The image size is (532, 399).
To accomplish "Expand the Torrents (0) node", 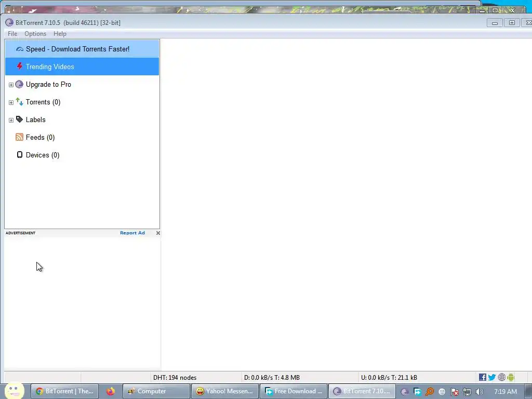I will tap(11, 102).
